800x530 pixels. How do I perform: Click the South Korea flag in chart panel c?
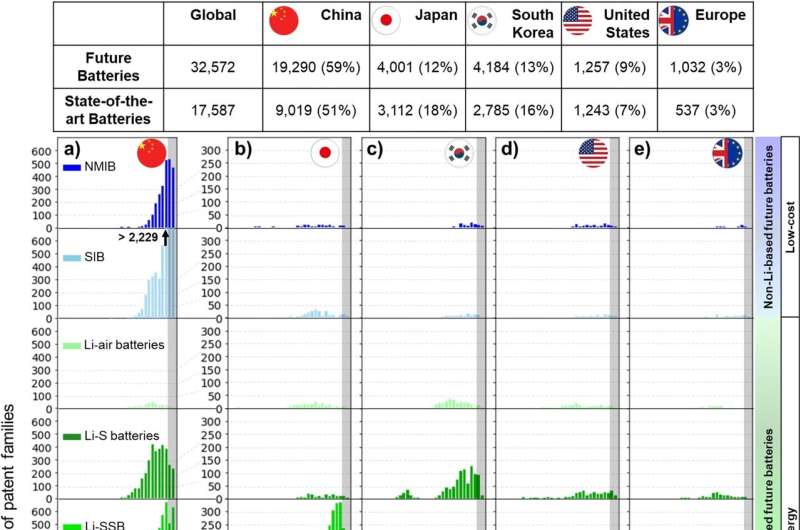(x=459, y=154)
